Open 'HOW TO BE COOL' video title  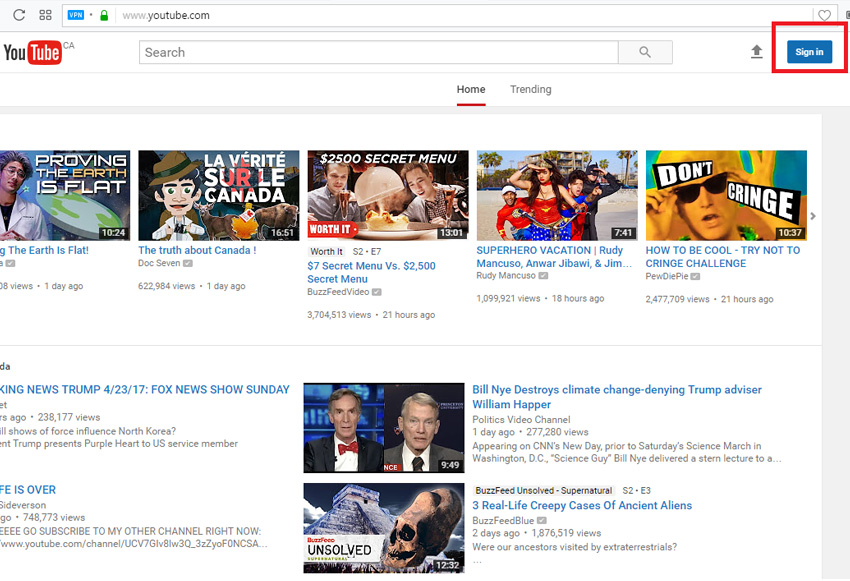coord(723,257)
